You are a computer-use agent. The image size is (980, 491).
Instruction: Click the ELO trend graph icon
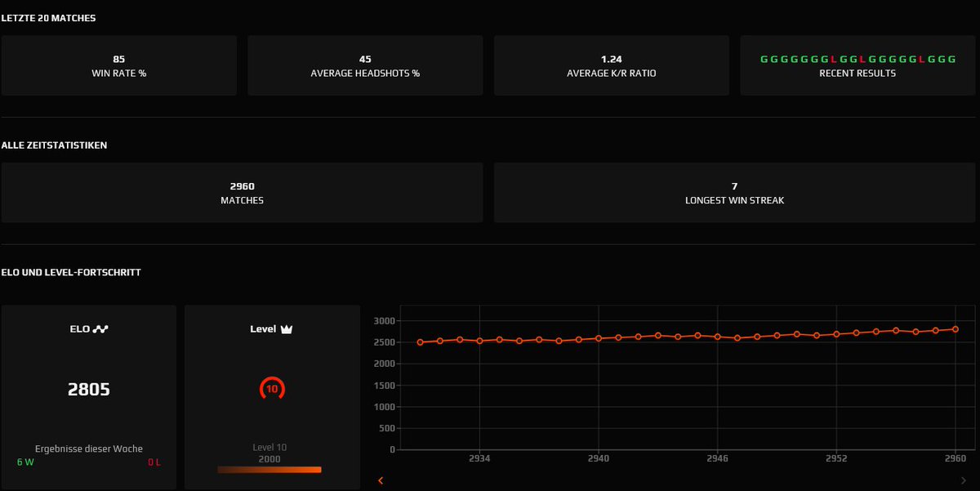pos(100,329)
